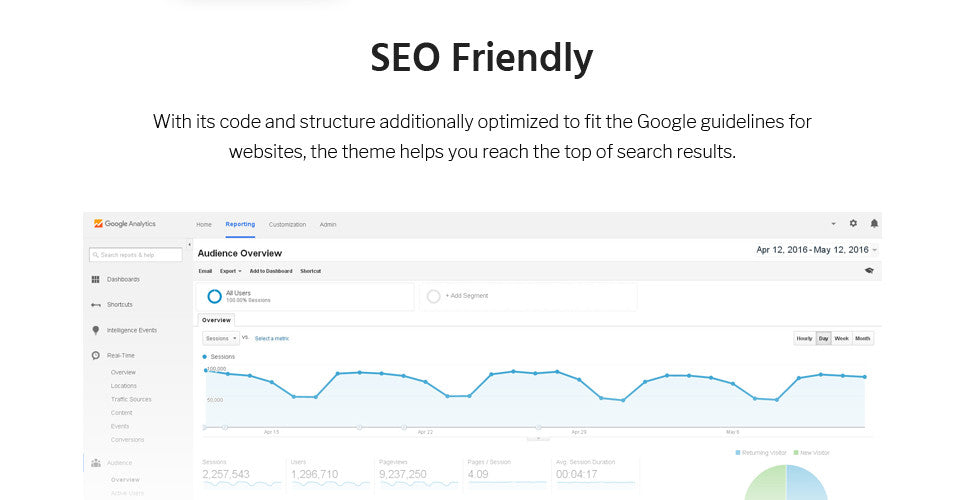Click the Google Analytics logo
Screen dimensions: 965x500
(124, 224)
